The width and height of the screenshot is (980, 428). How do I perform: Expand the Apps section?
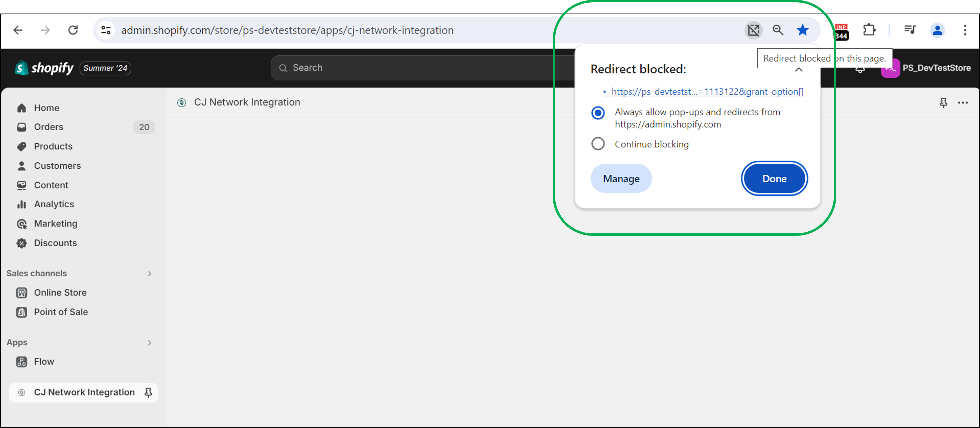149,342
